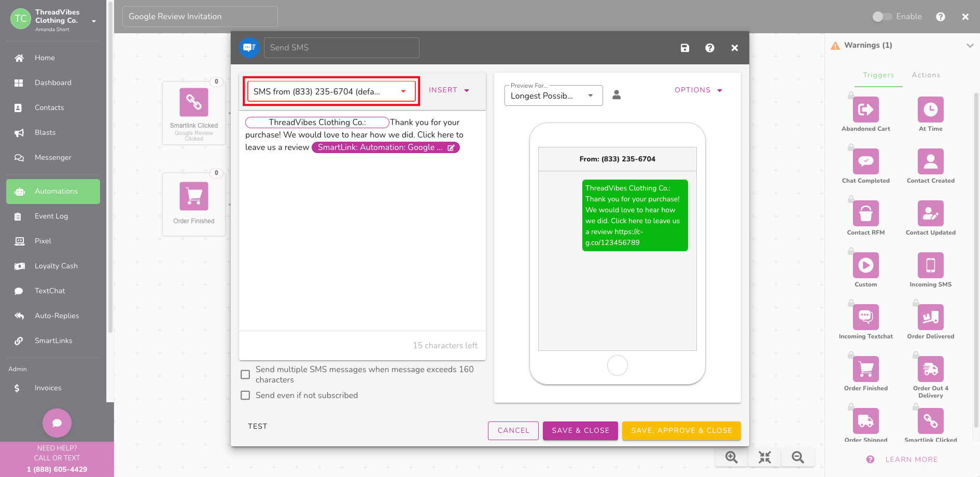
Task: Choose the Order Out 4 Delivery trigger
Action: pyautogui.click(x=930, y=369)
